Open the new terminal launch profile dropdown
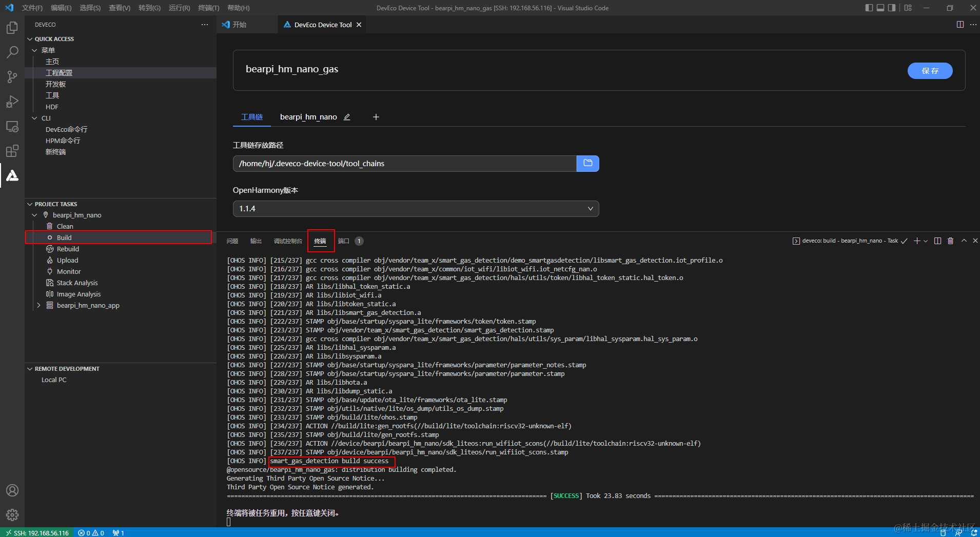The width and height of the screenshot is (980, 537). click(x=926, y=241)
